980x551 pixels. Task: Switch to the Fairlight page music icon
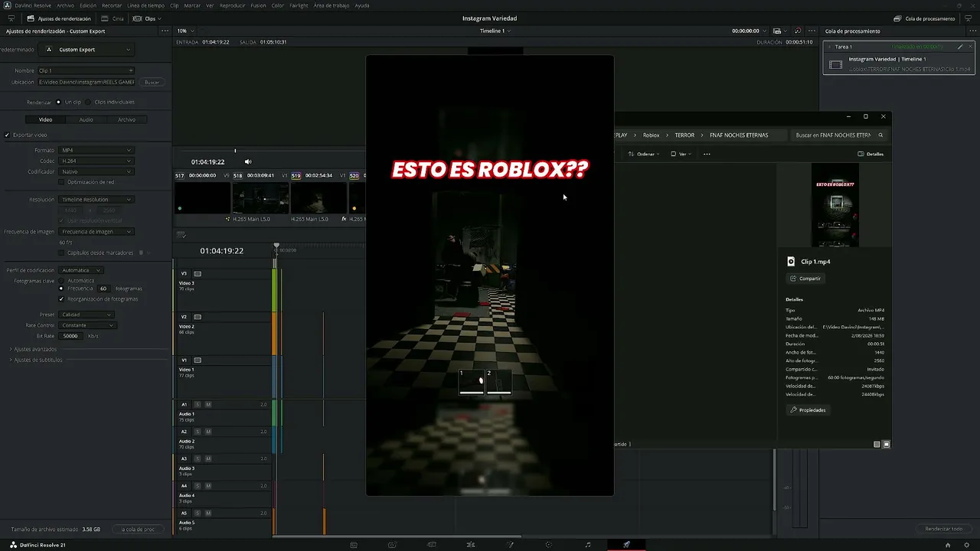pos(588,544)
